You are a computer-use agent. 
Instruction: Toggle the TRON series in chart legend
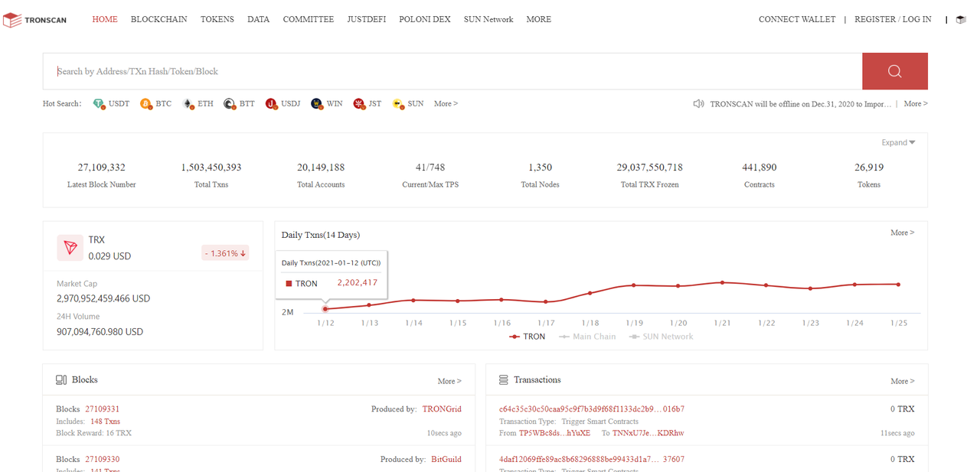[x=527, y=337]
